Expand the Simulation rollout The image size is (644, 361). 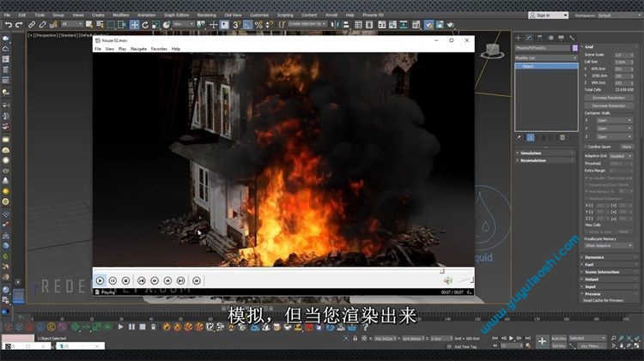pos(546,153)
